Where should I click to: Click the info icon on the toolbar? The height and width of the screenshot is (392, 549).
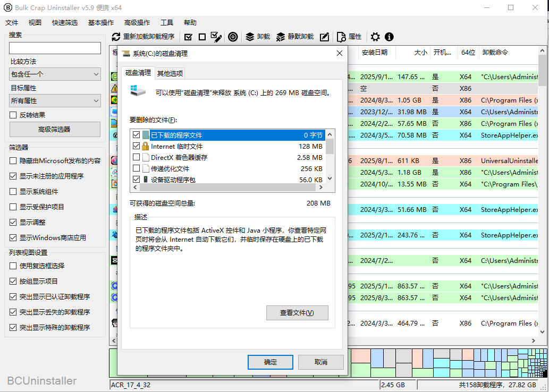coord(388,37)
